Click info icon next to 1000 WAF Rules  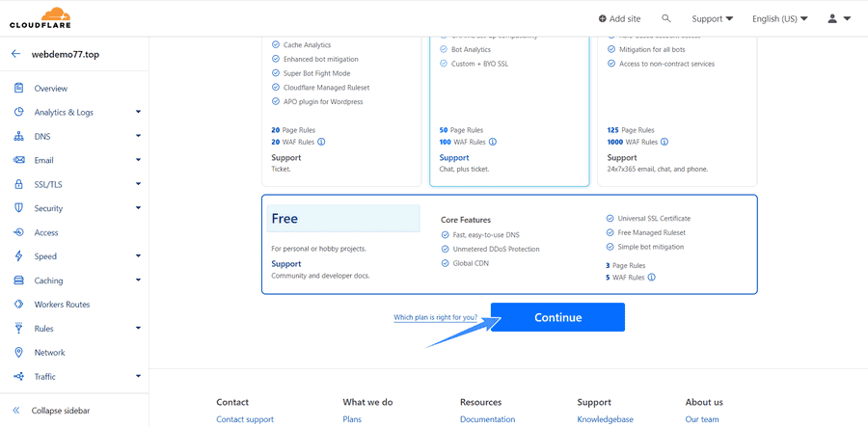665,142
